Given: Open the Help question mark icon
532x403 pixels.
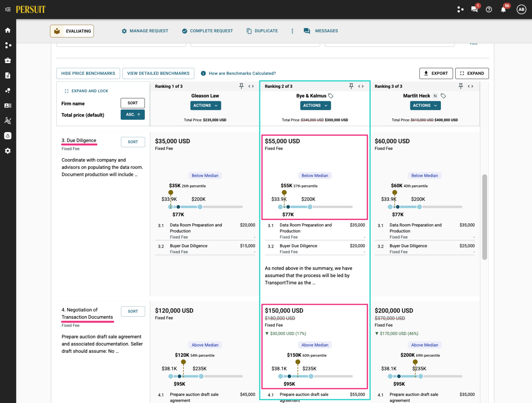Looking at the screenshot, I should 489,9.
